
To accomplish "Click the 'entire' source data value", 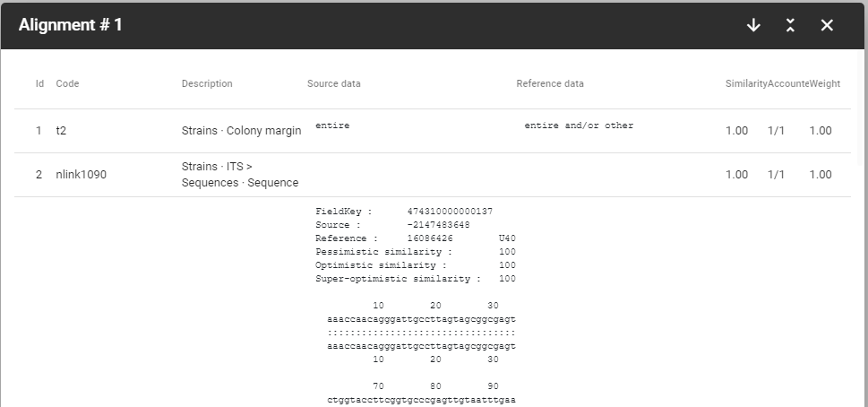I will 332,126.
